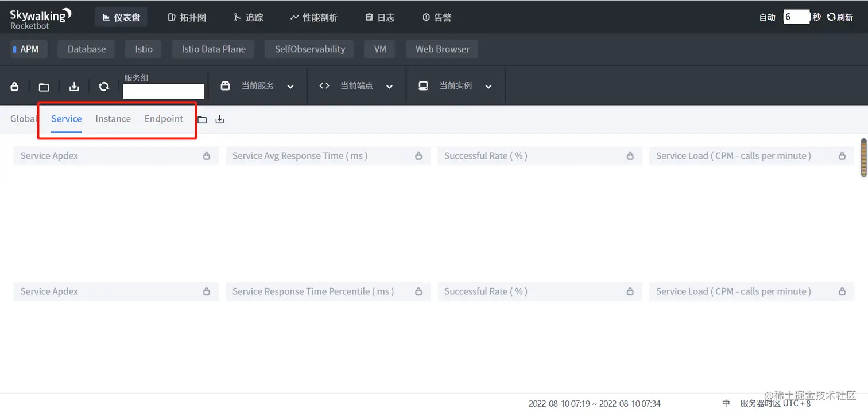Click lock on Service Response Time Percentile panel

tap(418, 291)
